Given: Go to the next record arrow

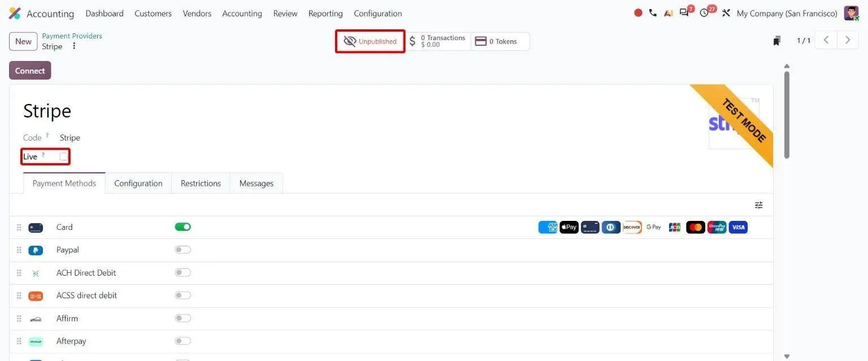Looking at the screenshot, I should (848, 40).
